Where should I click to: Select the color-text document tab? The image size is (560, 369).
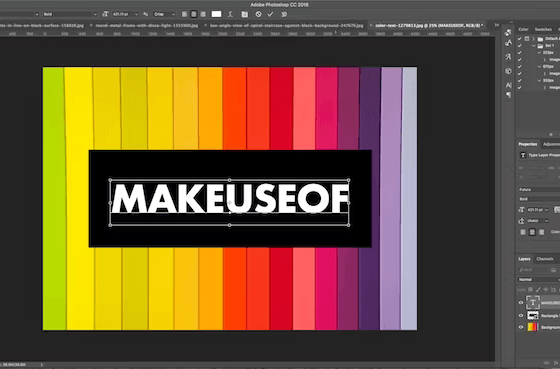click(429, 25)
